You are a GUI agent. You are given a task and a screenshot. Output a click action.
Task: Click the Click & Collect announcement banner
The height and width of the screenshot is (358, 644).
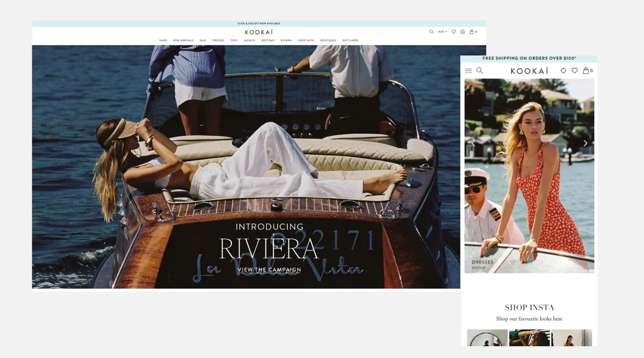coord(259,24)
